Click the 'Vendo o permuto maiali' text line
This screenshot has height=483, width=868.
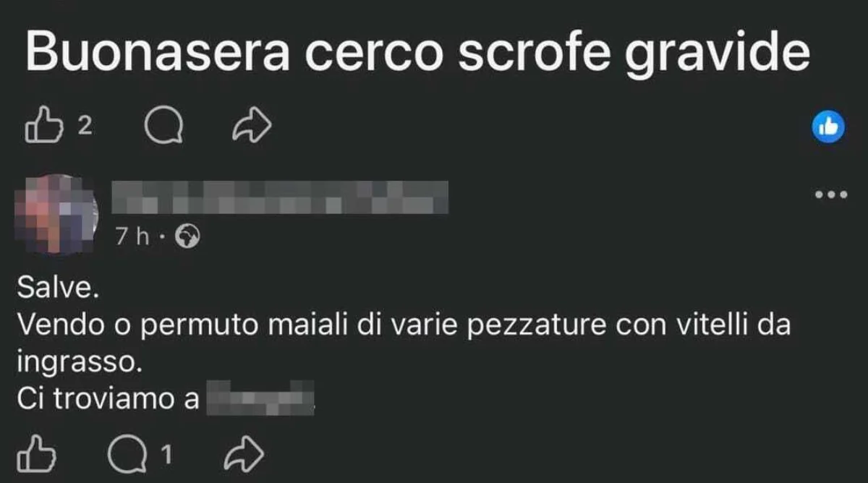point(404,326)
